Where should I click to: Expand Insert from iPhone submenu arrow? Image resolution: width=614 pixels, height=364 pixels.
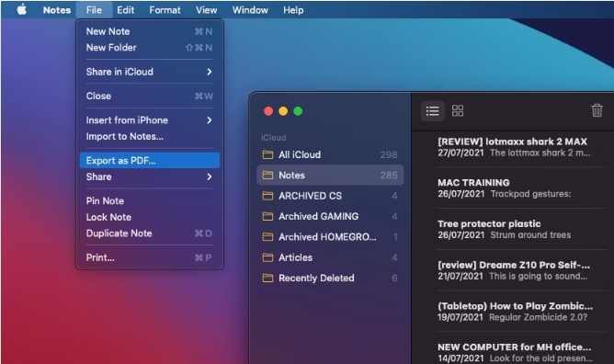tap(209, 120)
